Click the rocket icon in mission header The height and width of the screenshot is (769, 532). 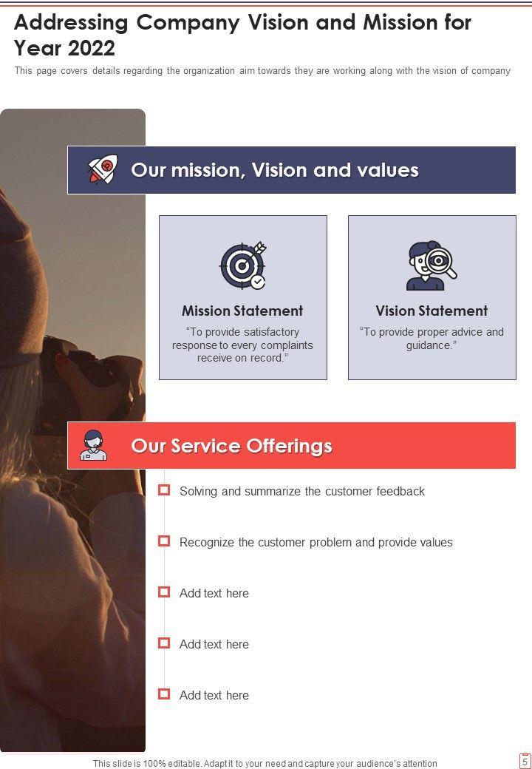click(x=103, y=169)
